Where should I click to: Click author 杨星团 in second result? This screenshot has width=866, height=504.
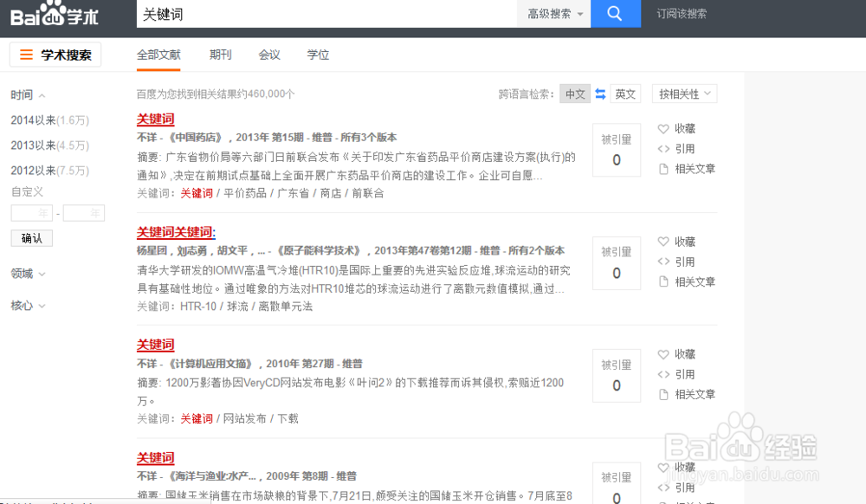click(x=152, y=250)
